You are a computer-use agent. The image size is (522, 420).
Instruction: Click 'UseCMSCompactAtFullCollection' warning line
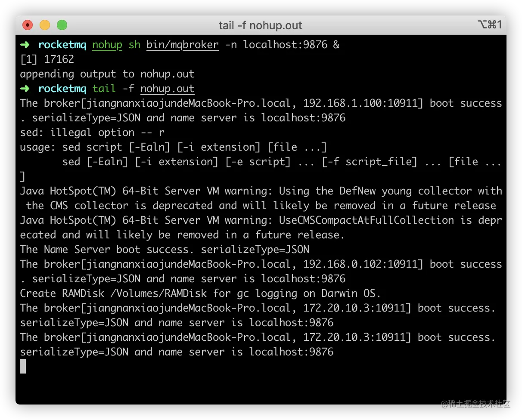point(261,220)
